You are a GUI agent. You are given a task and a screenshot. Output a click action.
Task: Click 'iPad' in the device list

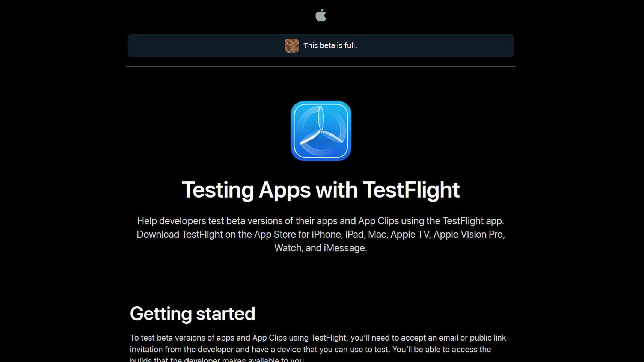coord(355,234)
